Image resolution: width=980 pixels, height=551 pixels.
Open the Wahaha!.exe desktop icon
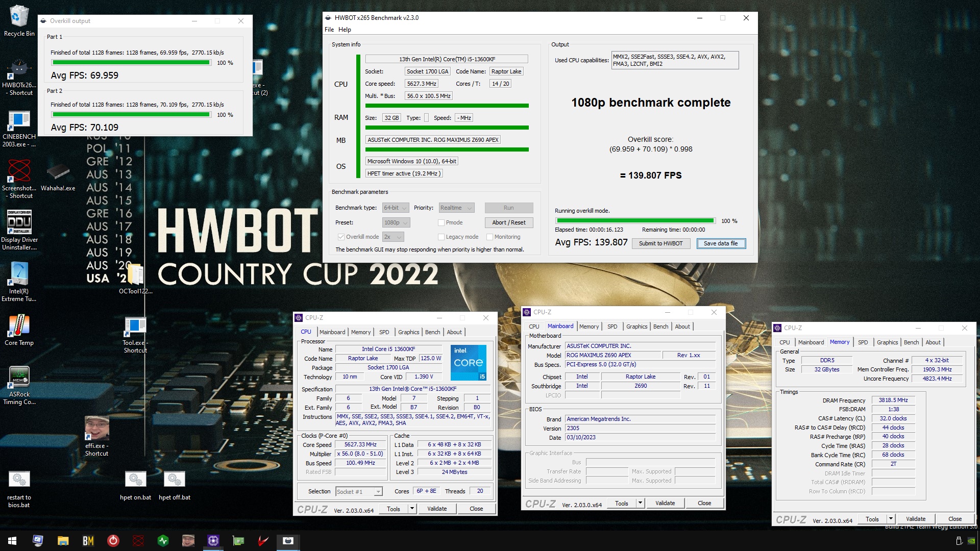58,177
